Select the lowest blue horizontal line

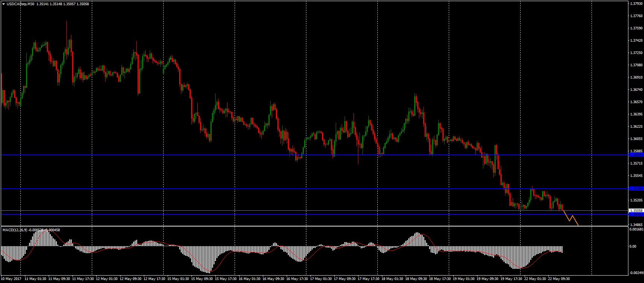tap(223, 214)
